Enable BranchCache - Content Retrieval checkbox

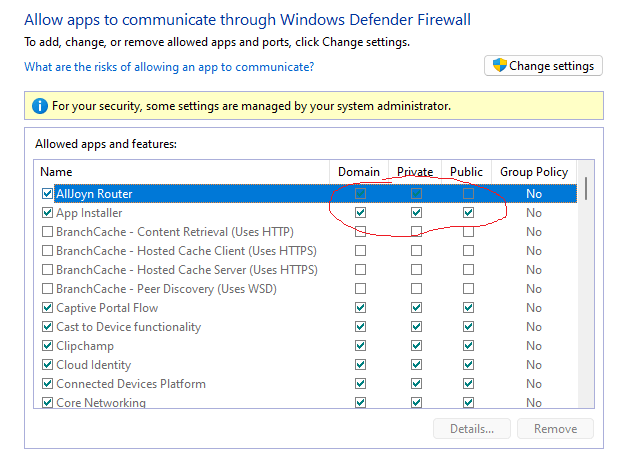pyautogui.click(x=47, y=232)
